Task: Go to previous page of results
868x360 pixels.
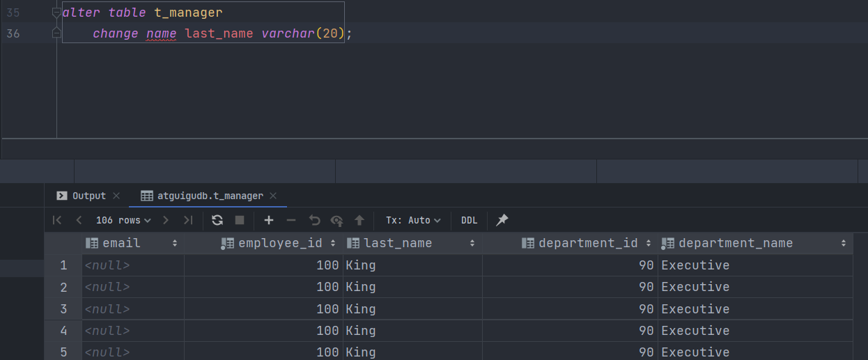Action: (79, 220)
